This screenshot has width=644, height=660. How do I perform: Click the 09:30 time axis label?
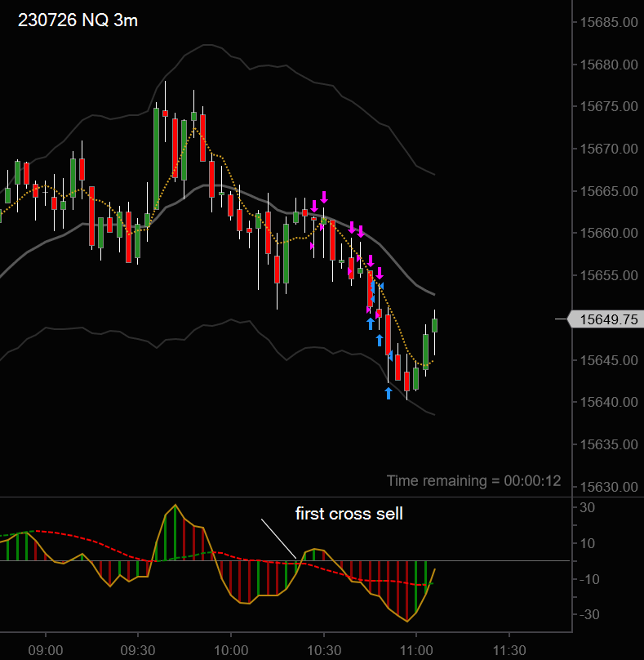point(138,650)
